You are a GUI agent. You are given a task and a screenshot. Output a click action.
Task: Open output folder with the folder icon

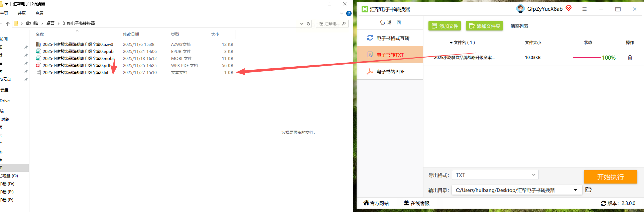pos(589,190)
